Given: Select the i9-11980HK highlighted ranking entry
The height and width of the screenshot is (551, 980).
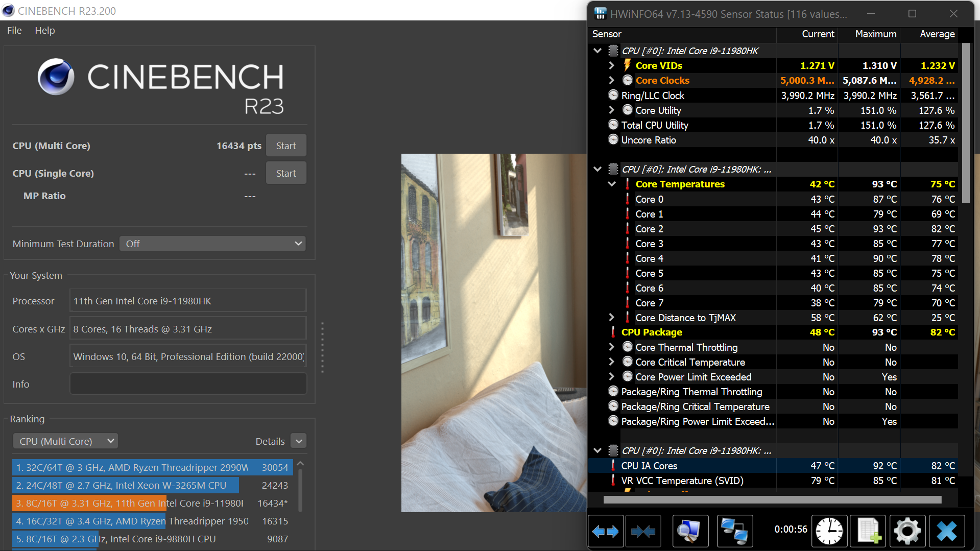Looking at the screenshot, I should (153, 503).
